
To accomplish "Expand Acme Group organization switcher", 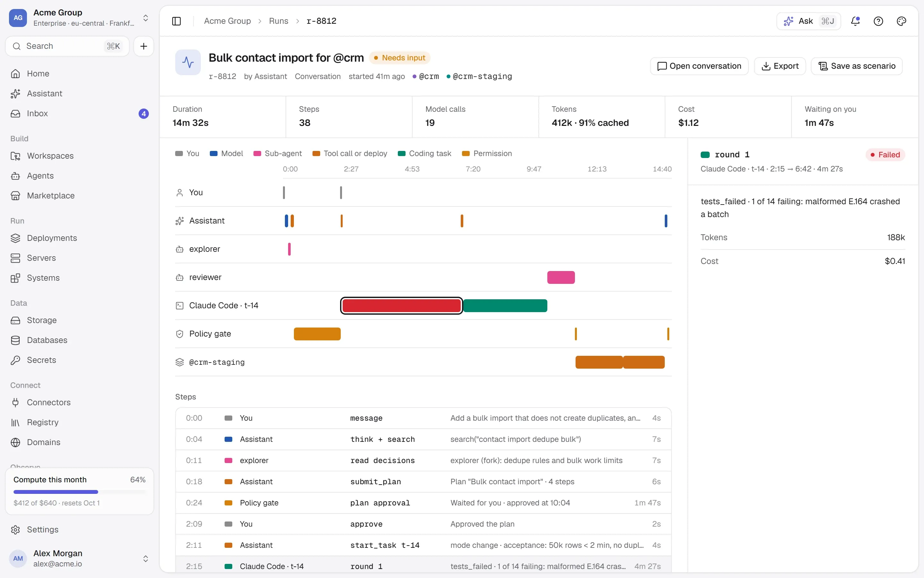I will click(80, 18).
